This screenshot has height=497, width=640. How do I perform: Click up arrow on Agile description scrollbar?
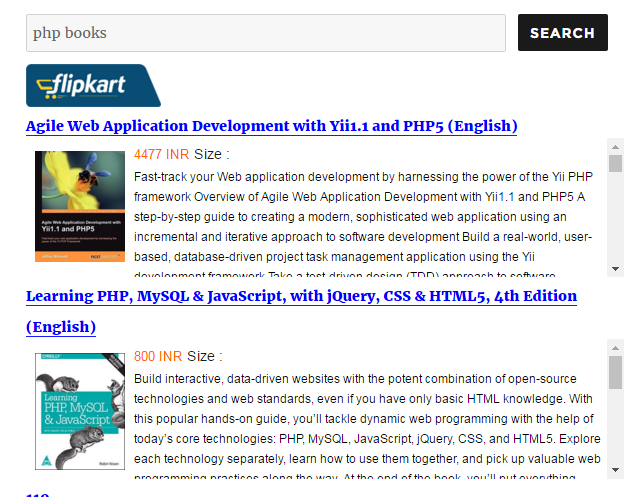tap(615, 147)
